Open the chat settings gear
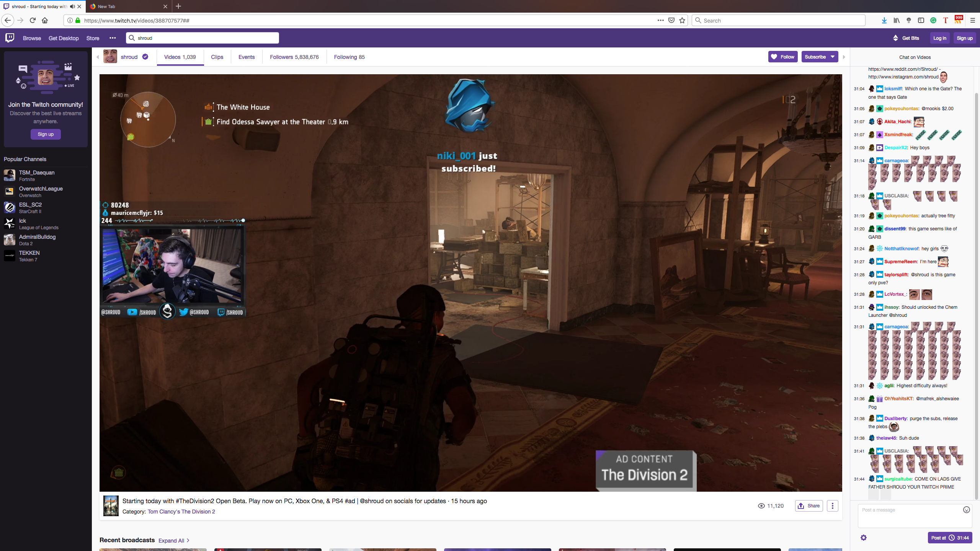 click(x=863, y=538)
